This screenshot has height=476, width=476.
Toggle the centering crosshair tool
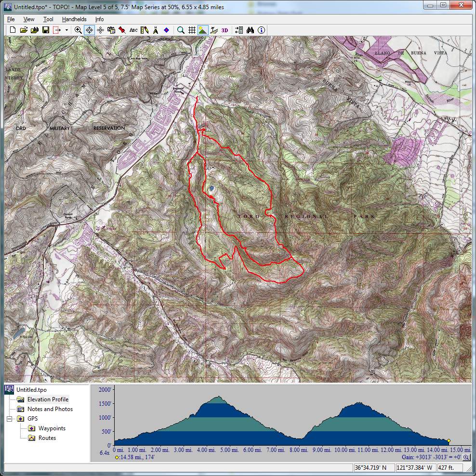click(89, 30)
